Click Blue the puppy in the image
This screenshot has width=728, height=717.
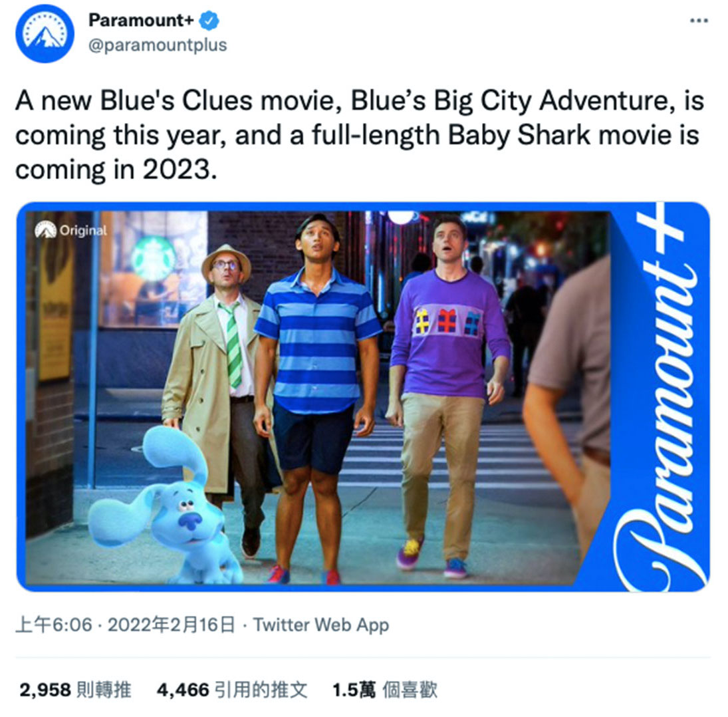click(x=167, y=506)
